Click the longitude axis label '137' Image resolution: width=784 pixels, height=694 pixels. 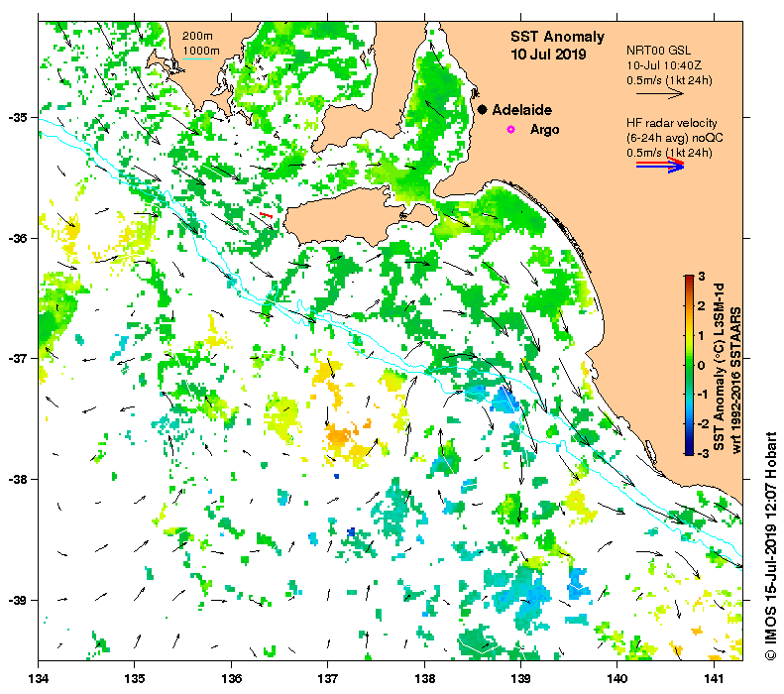pyautogui.click(x=328, y=678)
